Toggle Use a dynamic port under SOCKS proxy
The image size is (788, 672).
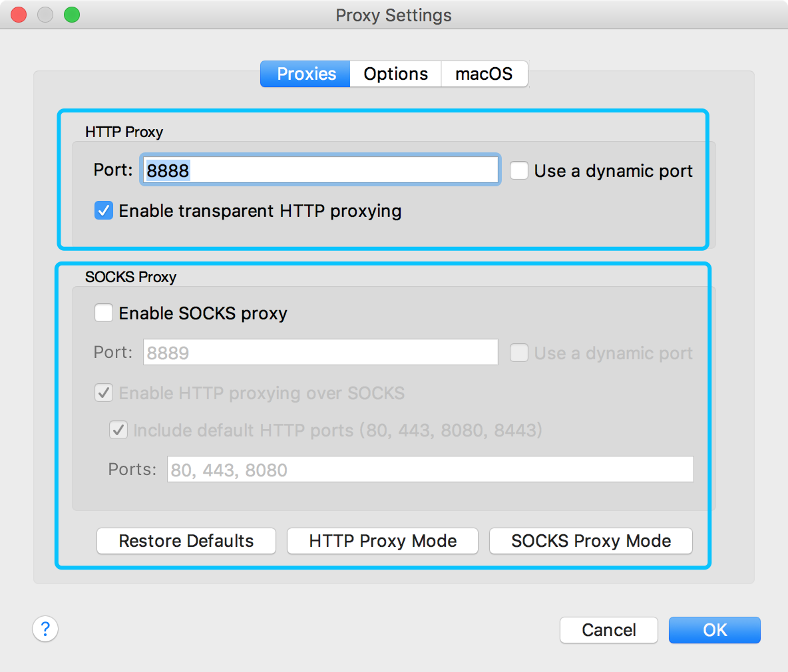tap(518, 353)
